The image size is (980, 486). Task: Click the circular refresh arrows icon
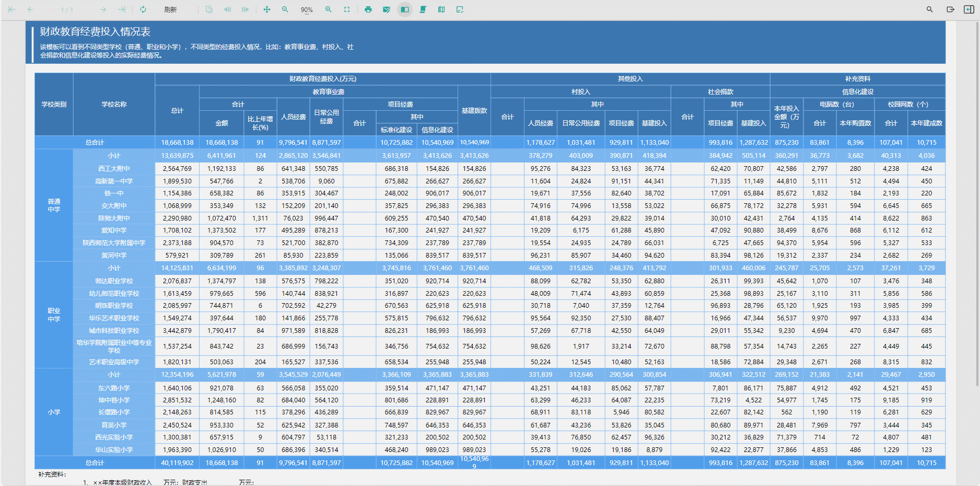(x=143, y=9)
